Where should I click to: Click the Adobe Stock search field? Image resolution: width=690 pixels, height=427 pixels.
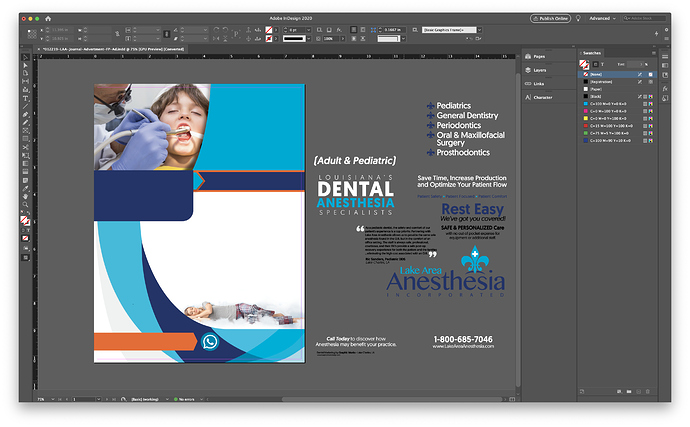645,18
